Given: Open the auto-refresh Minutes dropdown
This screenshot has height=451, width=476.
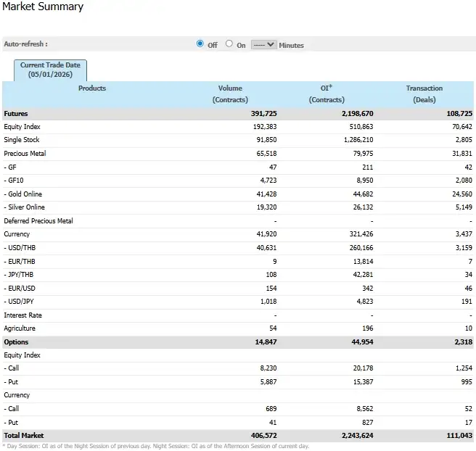Looking at the screenshot, I should click(x=264, y=44).
